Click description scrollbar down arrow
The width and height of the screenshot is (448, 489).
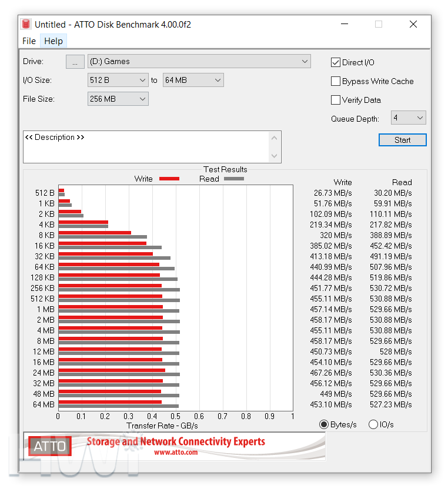274,156
